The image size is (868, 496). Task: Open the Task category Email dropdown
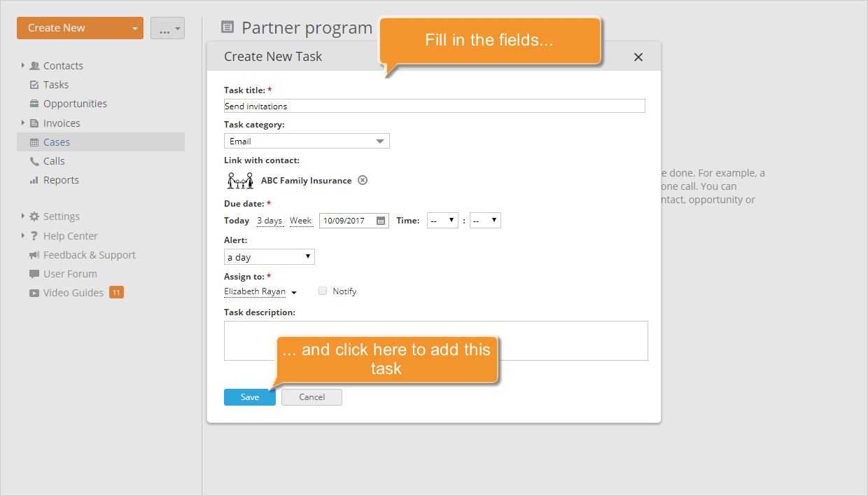coord(307,141)
